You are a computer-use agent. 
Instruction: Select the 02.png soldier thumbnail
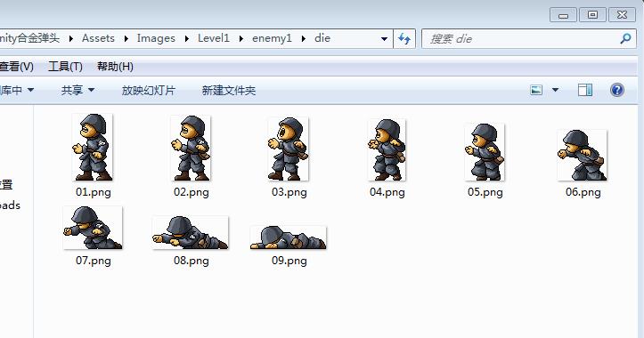pyautogui.click(x=191, y=148)
